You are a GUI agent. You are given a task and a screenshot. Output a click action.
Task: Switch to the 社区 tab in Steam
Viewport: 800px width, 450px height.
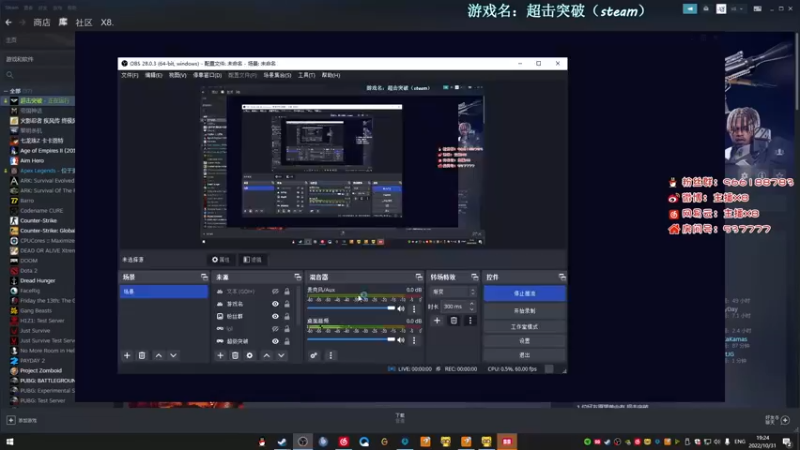click(84, 22)
